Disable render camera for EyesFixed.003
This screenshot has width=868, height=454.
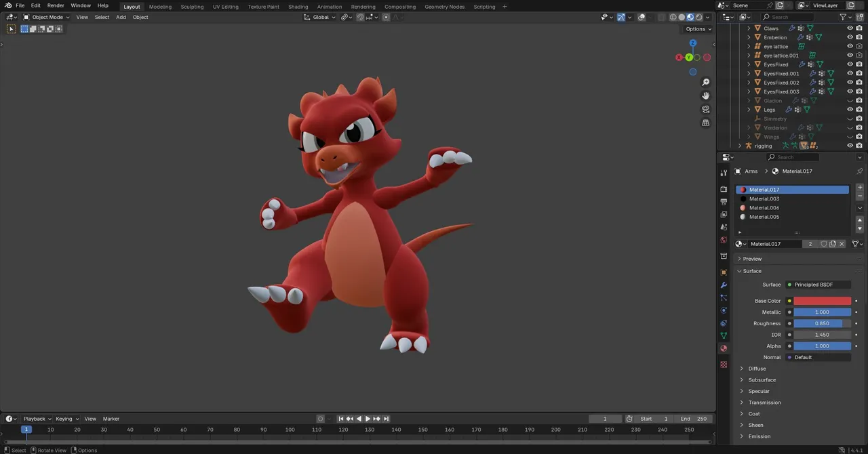(x=859, y=91)
